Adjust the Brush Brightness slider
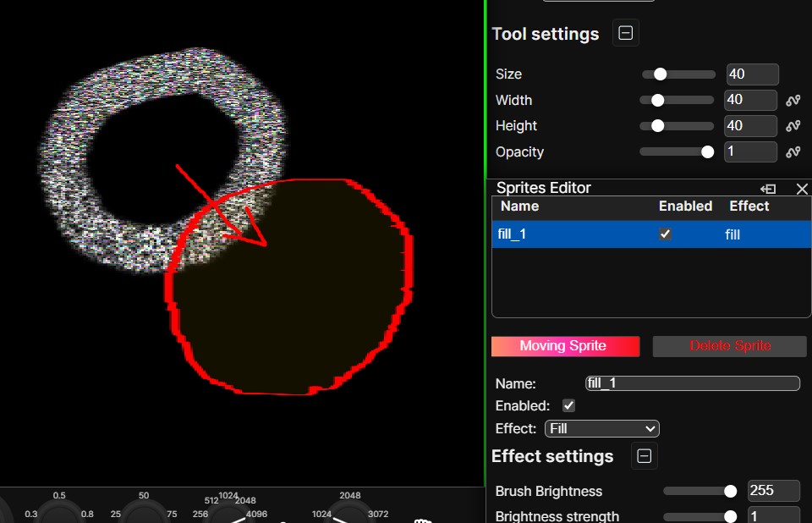The width and height of the screenshot is (812, 523). point(700,492)
